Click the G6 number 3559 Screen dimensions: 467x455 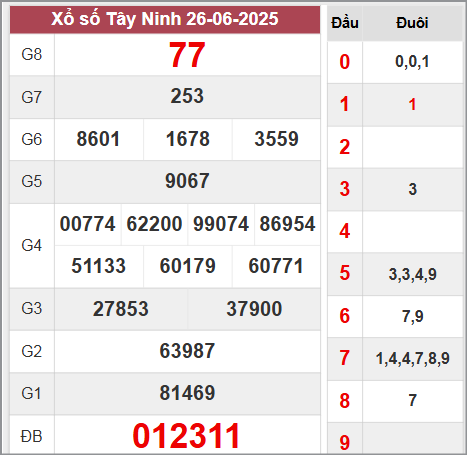(x=276, y=139)
